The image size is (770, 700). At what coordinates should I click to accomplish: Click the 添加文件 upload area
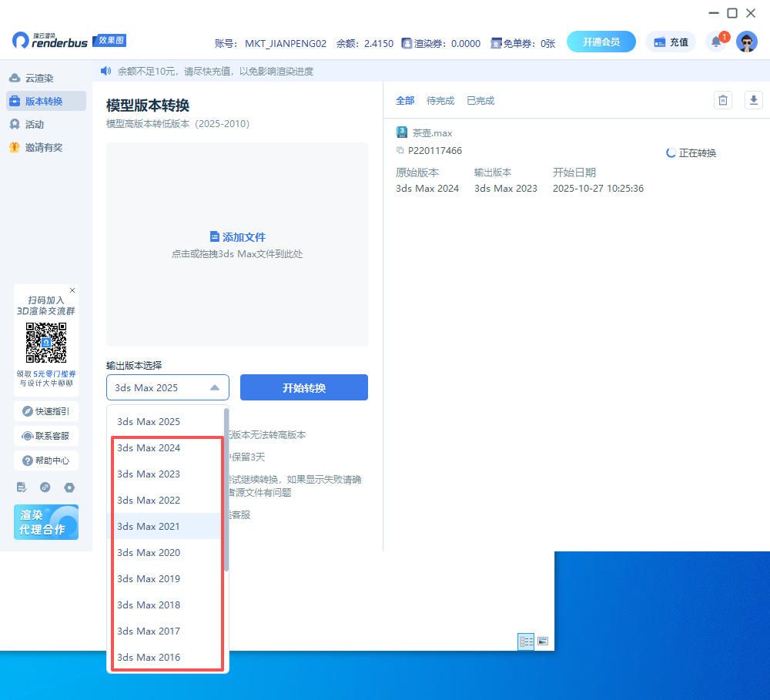237,243
